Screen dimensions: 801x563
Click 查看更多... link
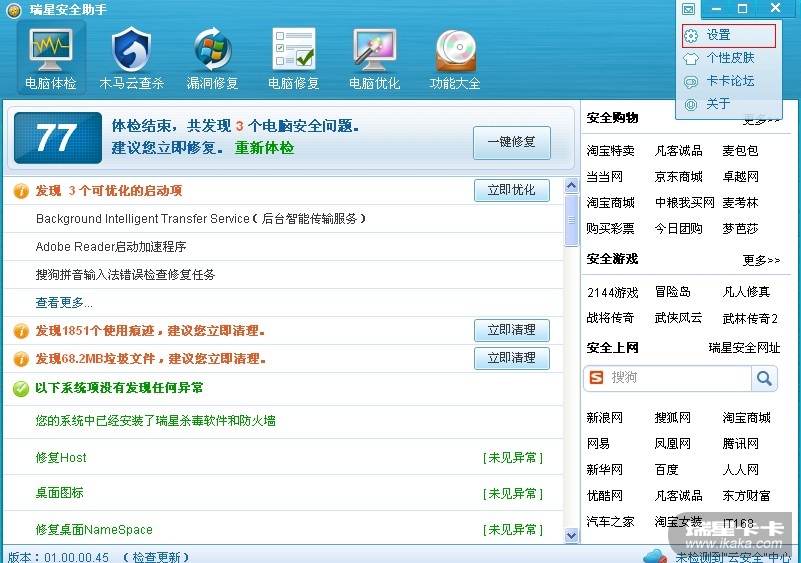(x=64, y=302)
